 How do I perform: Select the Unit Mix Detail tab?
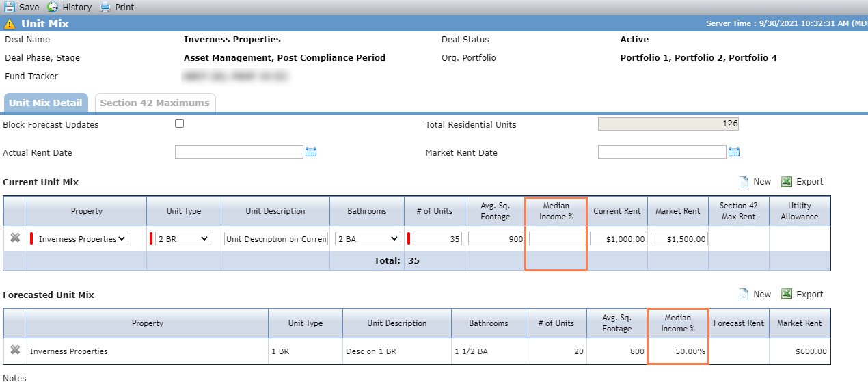click(x=46, y=103)
